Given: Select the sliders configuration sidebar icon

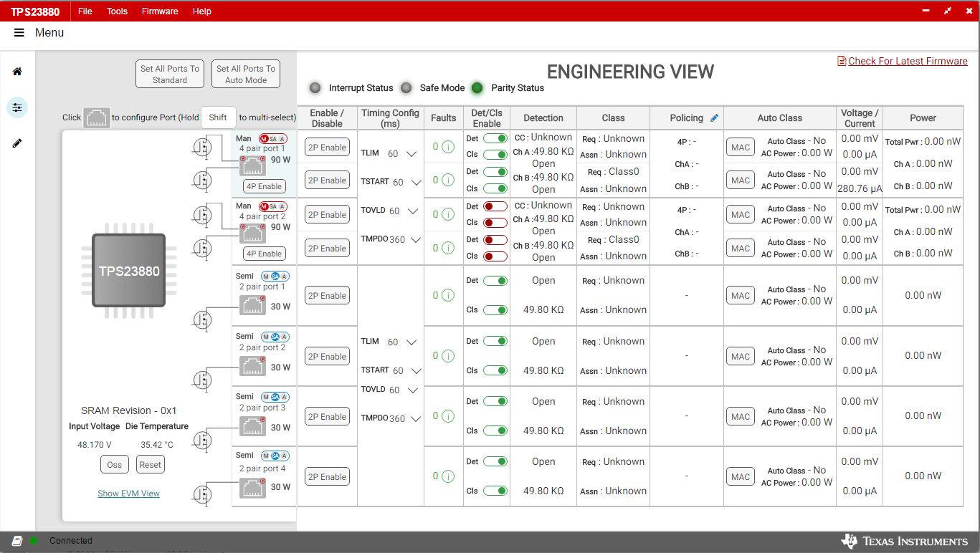Looking at the screenshot, I should click(x=17, y=107).
